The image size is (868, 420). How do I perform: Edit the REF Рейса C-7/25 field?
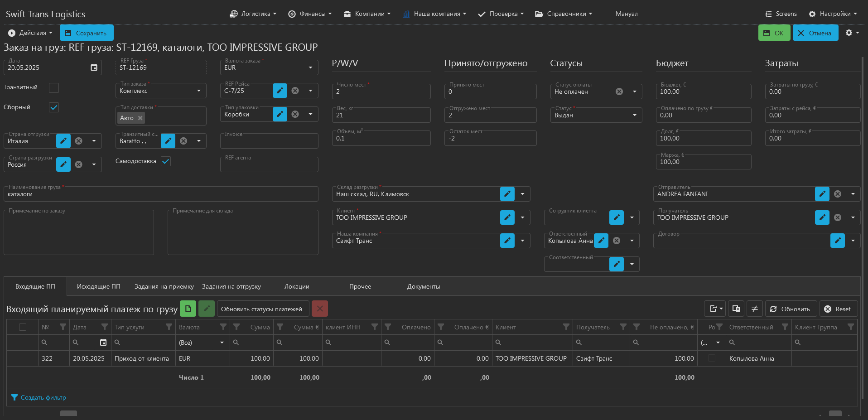280,91
